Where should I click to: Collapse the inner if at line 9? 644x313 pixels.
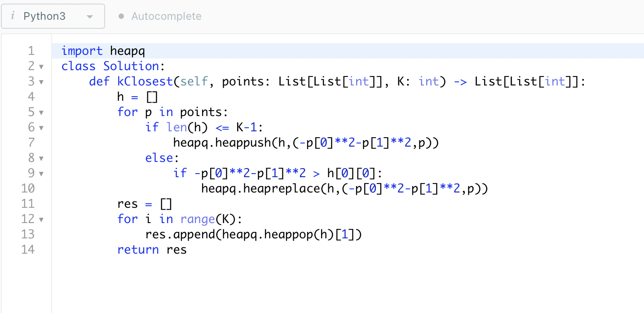click(42, 173)
